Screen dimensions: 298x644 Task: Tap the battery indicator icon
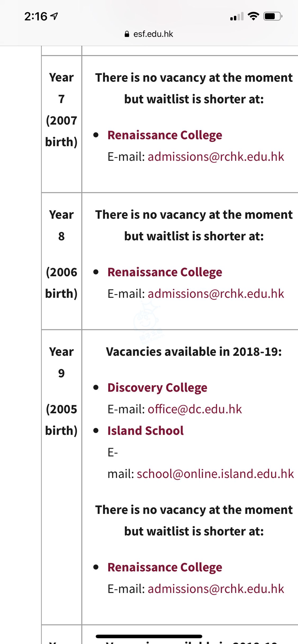(273, 16)
